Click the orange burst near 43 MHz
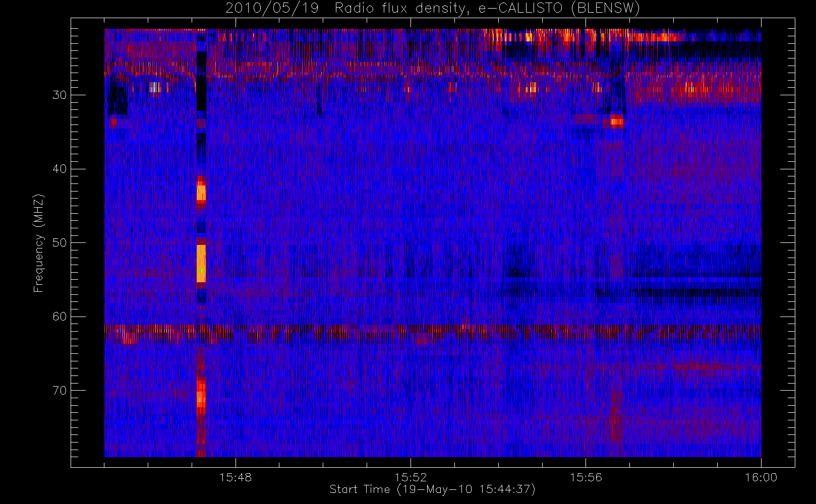This screenshot has width=816, height=504. pyautogui.click(x=201, y=193)
